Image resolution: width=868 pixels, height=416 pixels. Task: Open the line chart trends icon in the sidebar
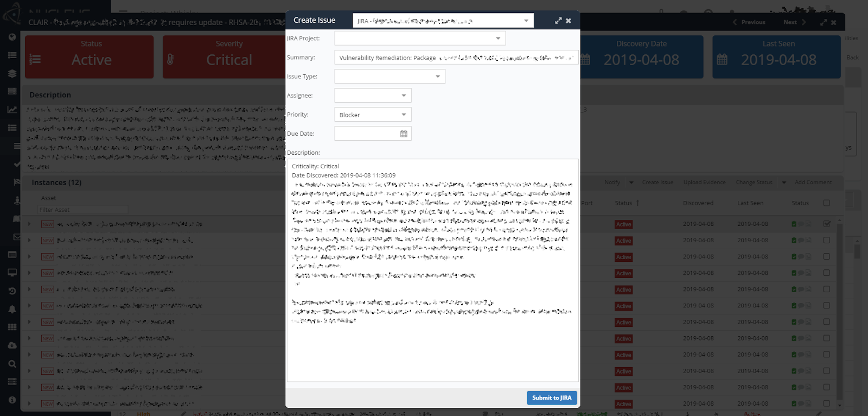(x=12, y=109)
